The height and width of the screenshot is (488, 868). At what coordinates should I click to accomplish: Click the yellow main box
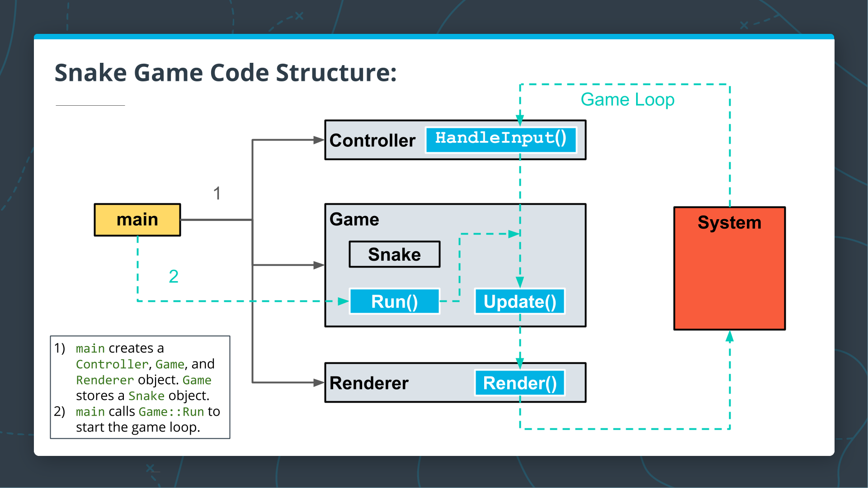137,220
